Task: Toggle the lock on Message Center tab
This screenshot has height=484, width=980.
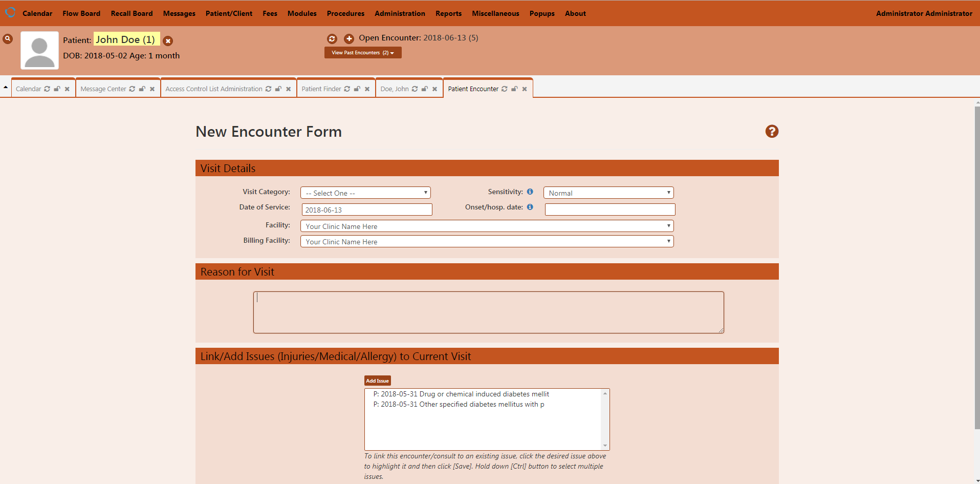Action: click(x=142, y=89)
